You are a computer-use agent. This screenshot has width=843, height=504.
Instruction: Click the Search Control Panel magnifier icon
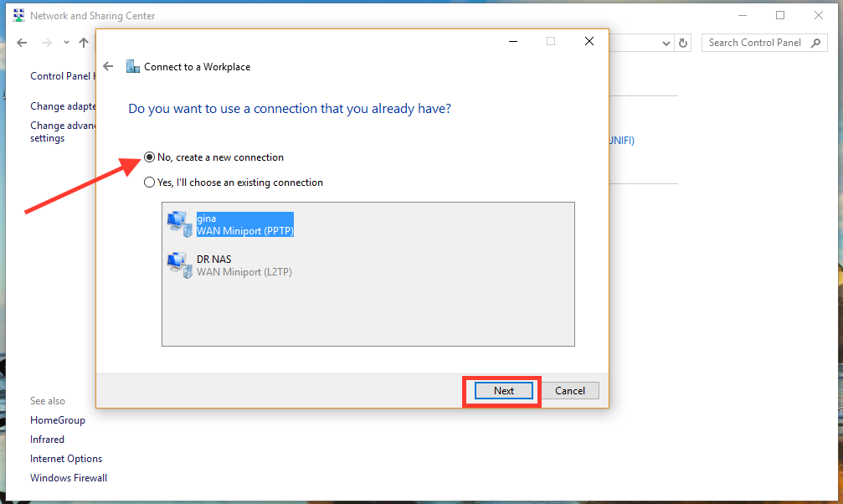click(x=817, y=43)
